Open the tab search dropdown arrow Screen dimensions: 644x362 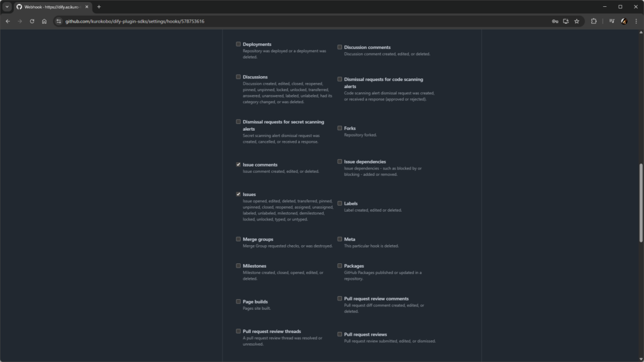pyautogui.click(x=8, y=7)
